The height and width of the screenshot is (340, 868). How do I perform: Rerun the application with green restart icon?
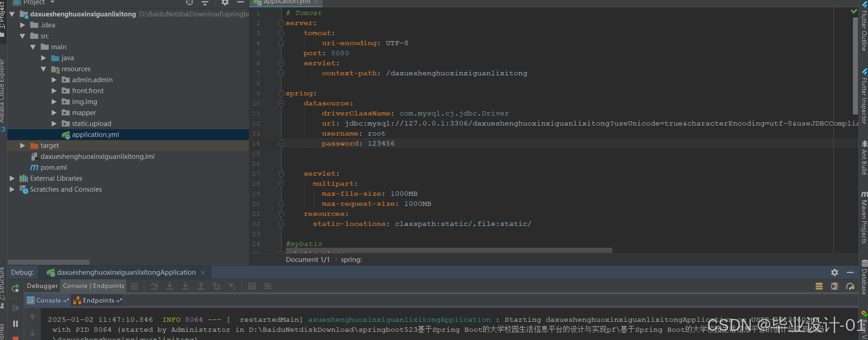(x=15, y=288)
